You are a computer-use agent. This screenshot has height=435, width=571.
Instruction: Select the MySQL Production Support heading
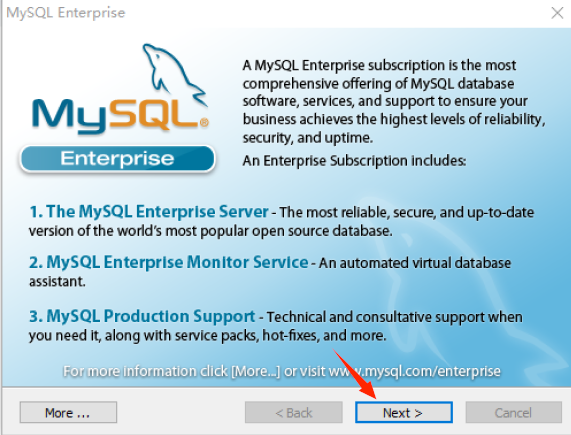(x=142, y=316)
